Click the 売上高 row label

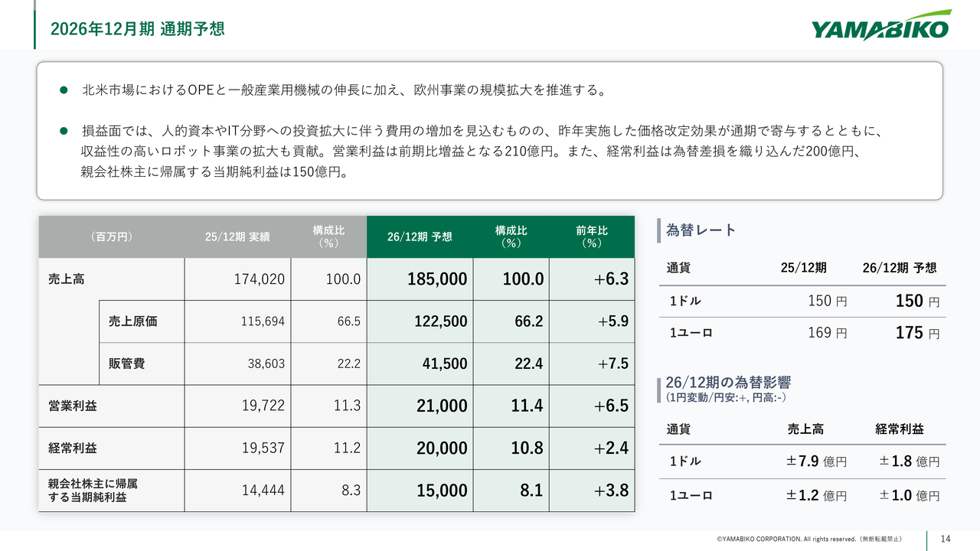coord(67,279)
